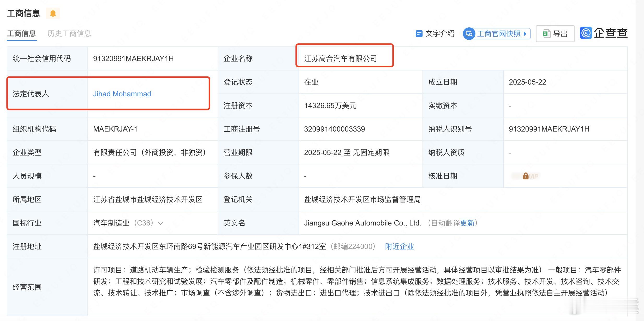Click business term 2025-05-22 至 无固定期限
The image size is (644, 321).
[x=347, y=153]
